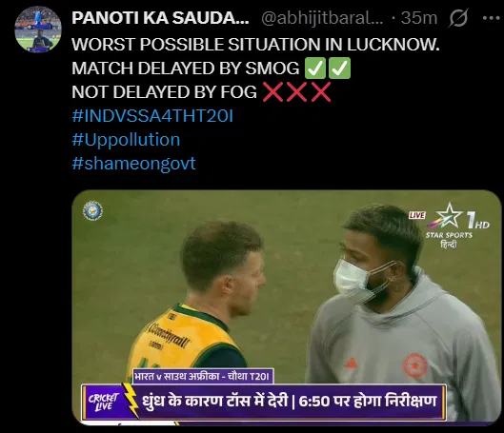Image resolution: width=504 pixels, height=433 pixels.
Task: Click the Hindi toss delay ticker headline
Action: pos(289,402)
